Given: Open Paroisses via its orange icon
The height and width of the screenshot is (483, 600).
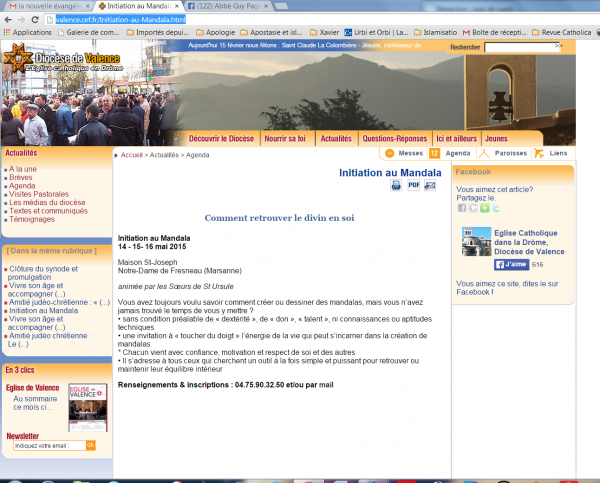Looking at the screenshot, I should (x=484, y=153).
